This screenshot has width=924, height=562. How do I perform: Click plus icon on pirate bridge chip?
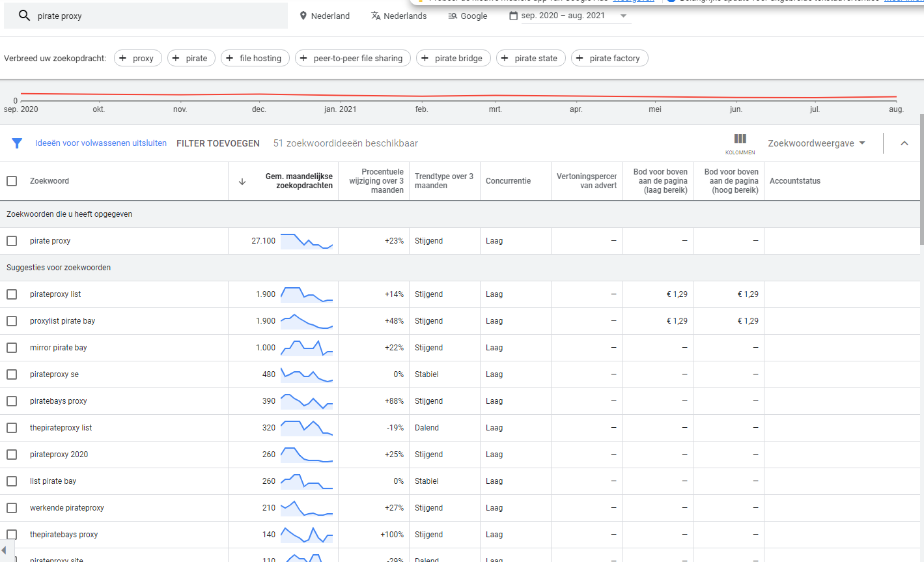(x=425, y=58)
